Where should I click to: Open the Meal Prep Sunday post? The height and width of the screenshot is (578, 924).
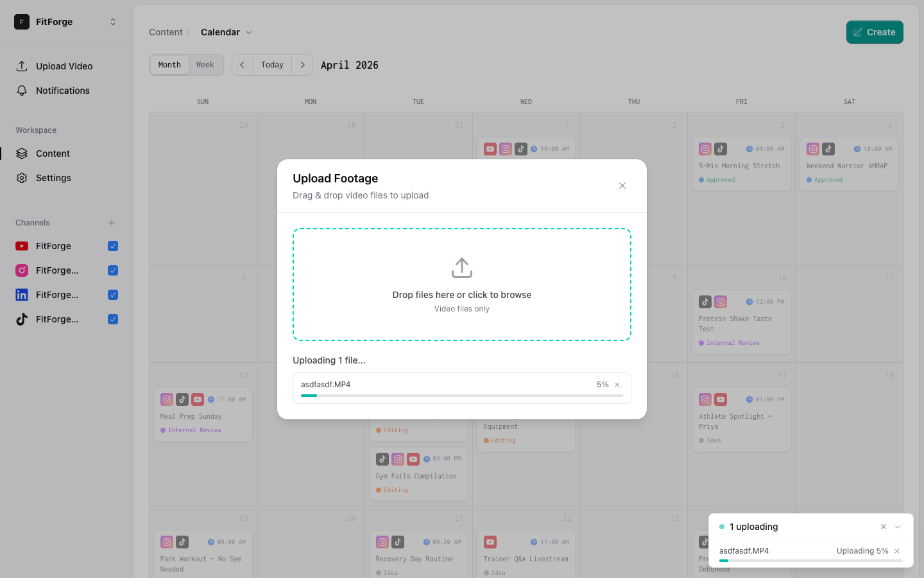[x=203, y=415]
